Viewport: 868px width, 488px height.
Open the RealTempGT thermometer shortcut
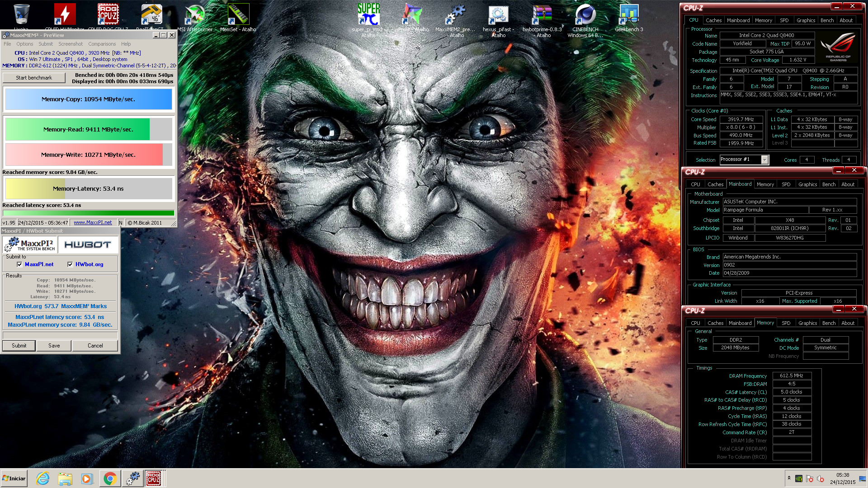[151, 14]
